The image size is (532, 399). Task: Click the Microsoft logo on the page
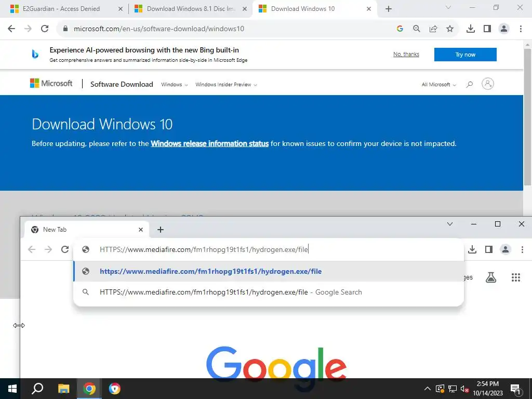tap(51, 83)
